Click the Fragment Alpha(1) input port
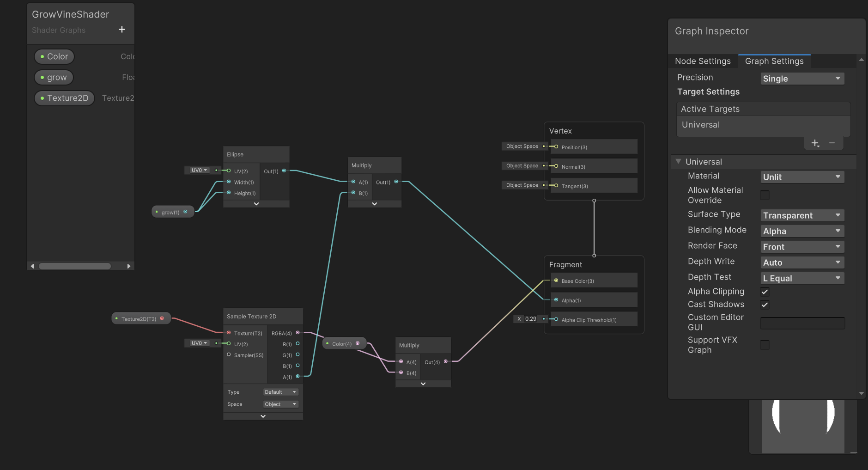This screenshot has width=868, height=470. click(556, 300)
